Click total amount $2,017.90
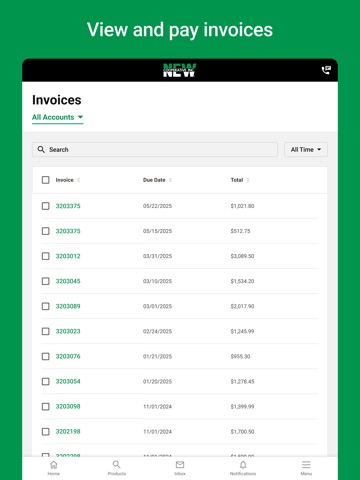The width and height of the screenshot is (360, 480). coord(242,306)
